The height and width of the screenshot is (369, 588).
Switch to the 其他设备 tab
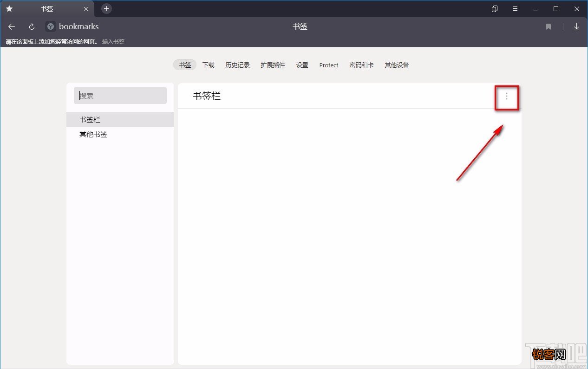[x=397, y=65]
